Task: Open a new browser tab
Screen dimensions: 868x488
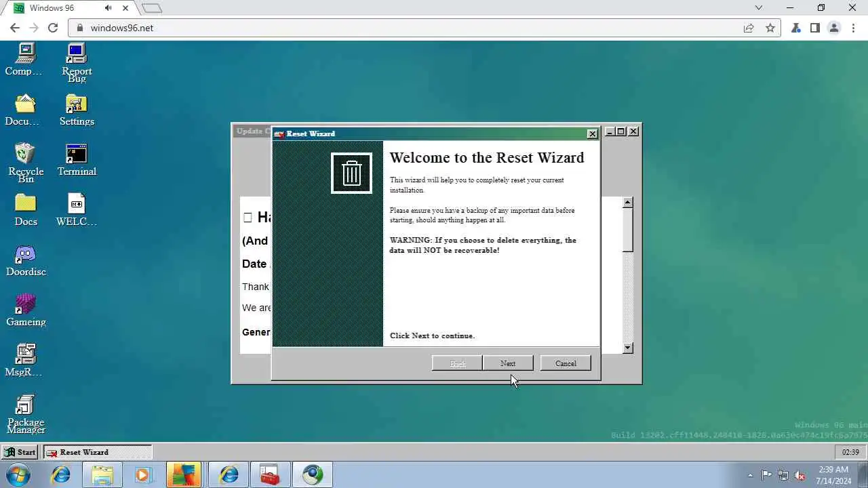Action: (152, 8)
